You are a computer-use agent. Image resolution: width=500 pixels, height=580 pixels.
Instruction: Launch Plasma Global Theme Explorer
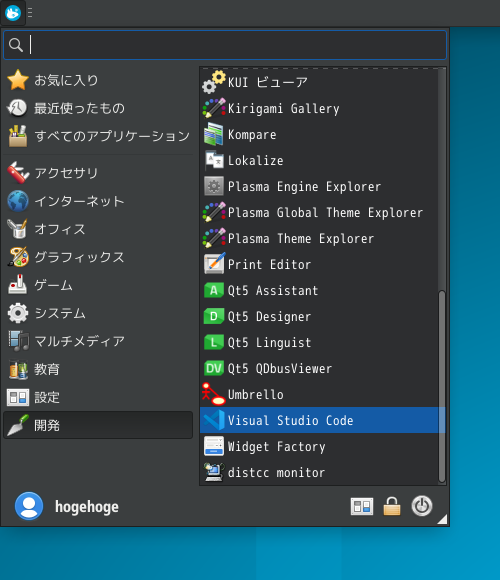(x=320, y=212)
